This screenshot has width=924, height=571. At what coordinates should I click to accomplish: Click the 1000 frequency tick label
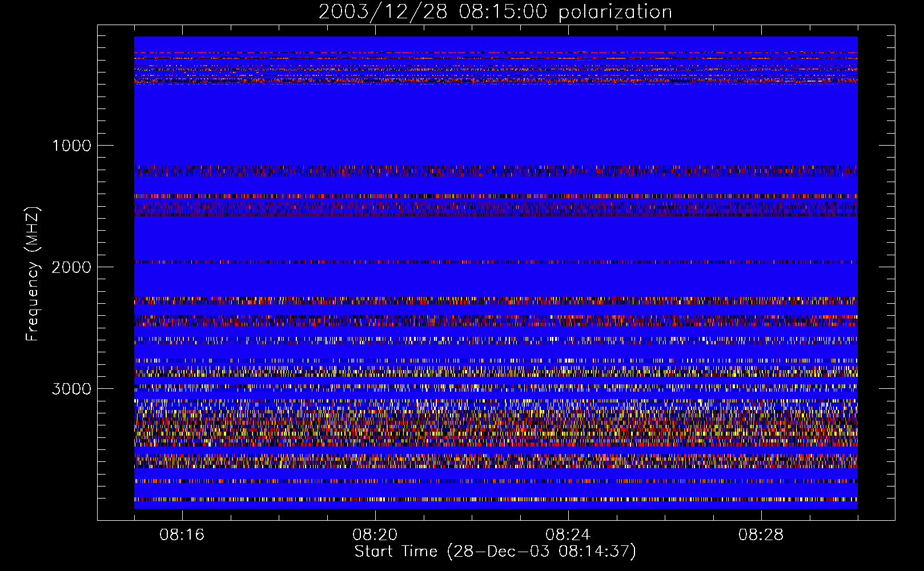72,146
